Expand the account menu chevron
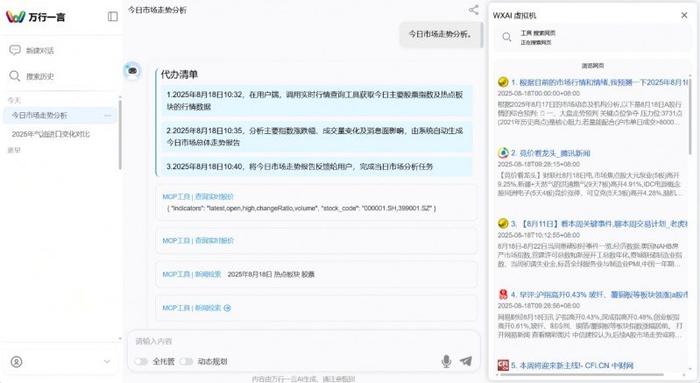Viewport: 700px width, 383px height. tap(107, 362)
